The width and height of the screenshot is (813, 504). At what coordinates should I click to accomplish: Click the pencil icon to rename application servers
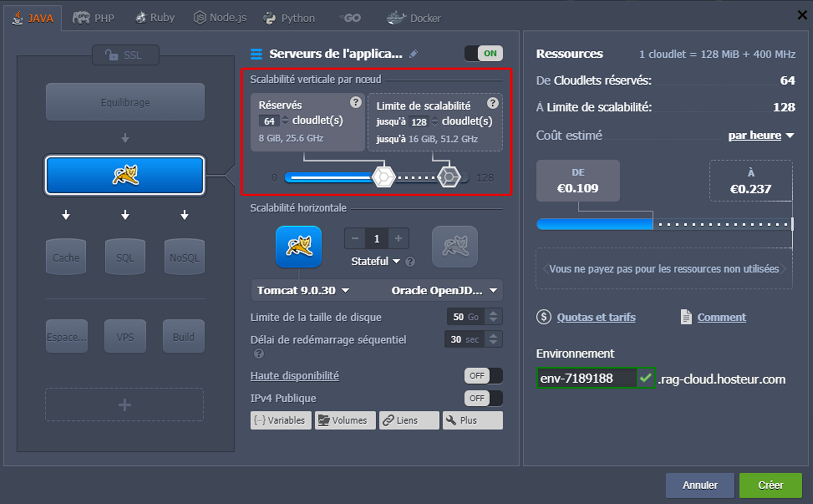[x=414, y=54]
